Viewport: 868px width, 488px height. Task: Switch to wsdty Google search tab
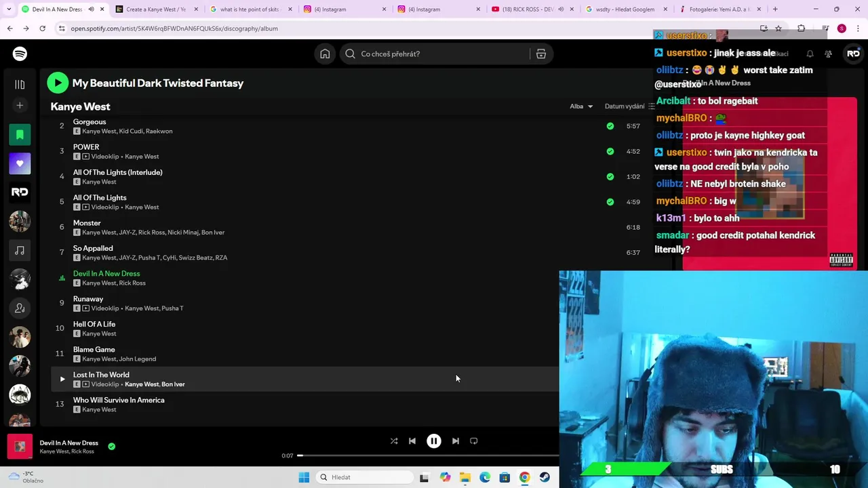[625, 9]
